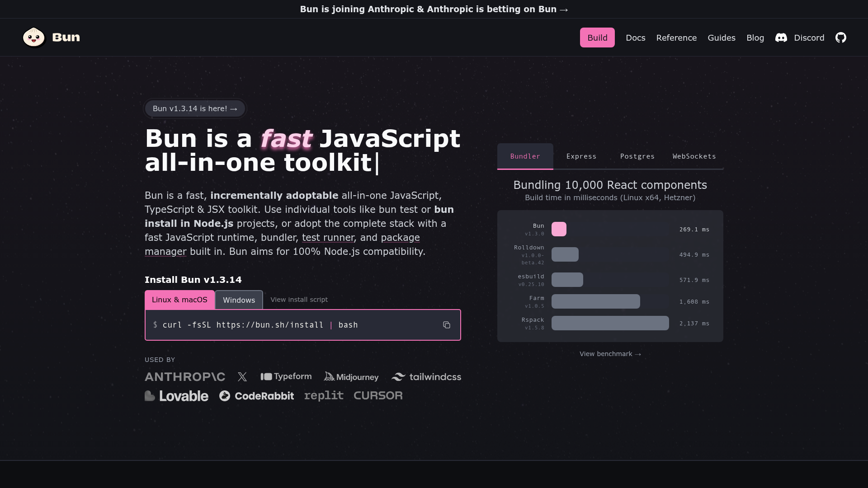Screen dimensions: 868x488
Task: Click the '1,608 ms' benchmark value
Action: coord(694,302)
